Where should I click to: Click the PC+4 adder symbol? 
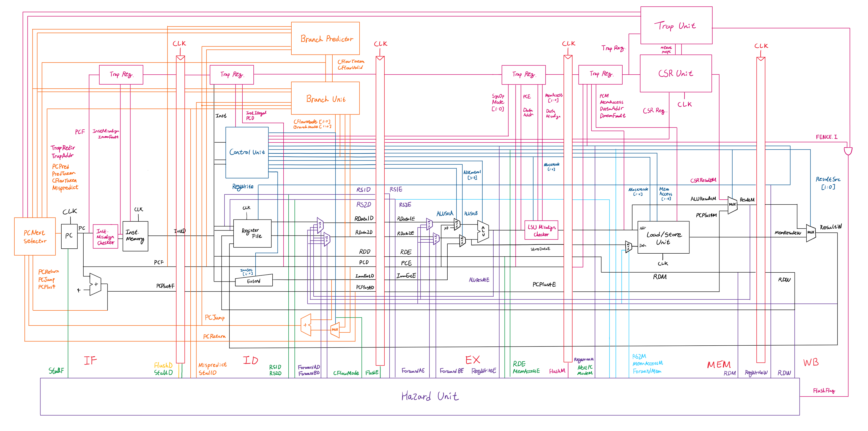[x=95, y=284]
